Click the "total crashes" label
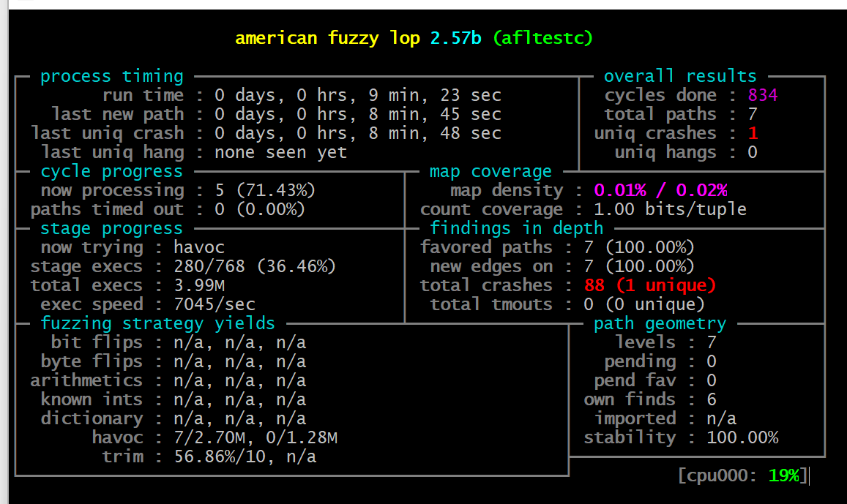 [x=486, y=285]
